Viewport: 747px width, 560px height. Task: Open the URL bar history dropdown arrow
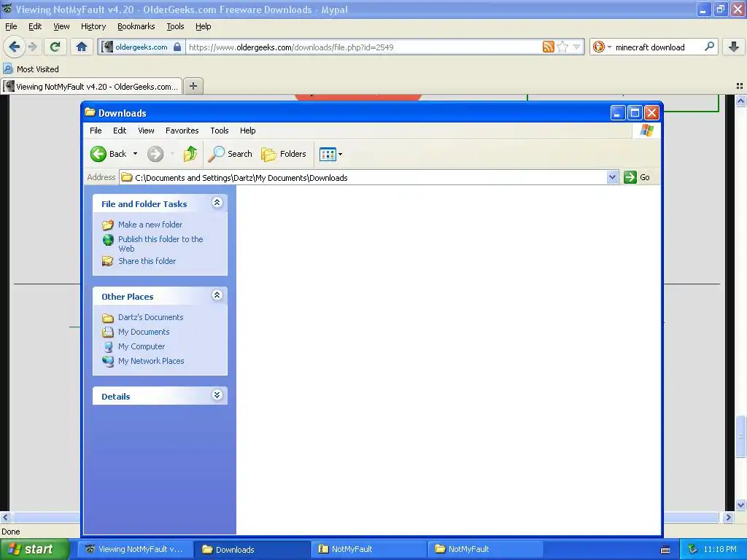(x=576, y=47)
